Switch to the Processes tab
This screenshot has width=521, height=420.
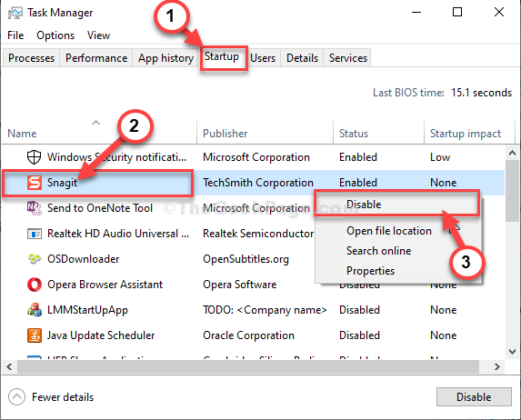coord(31,58)
